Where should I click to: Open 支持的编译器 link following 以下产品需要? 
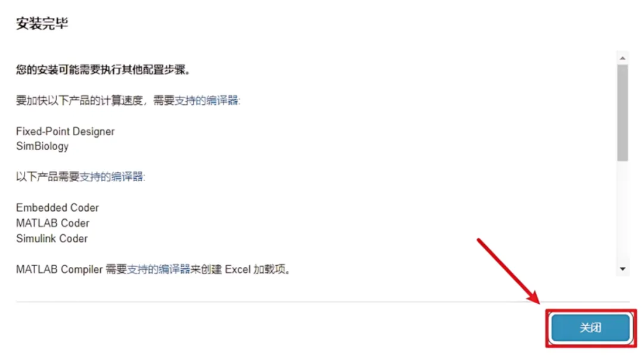tap(112, 177)
